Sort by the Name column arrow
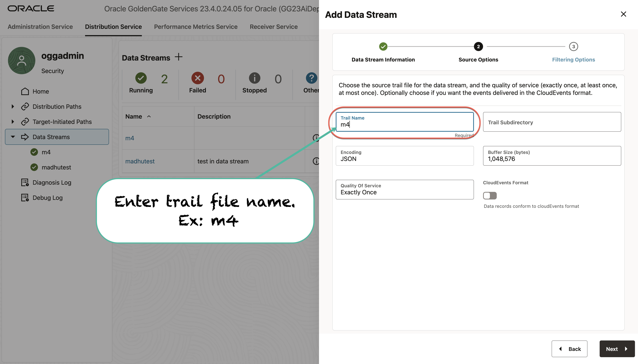Viewport: 638px width, 364px height. [x=149, y=116]
